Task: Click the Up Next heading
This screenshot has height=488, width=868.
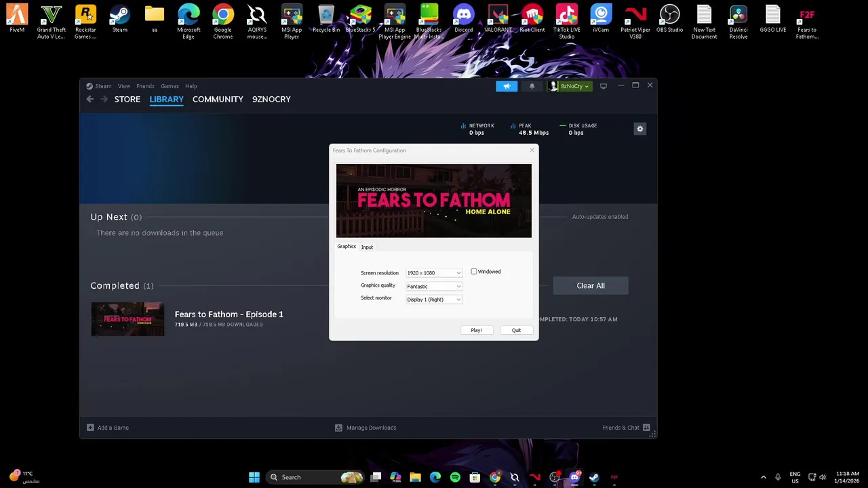Action: (109, 217)
